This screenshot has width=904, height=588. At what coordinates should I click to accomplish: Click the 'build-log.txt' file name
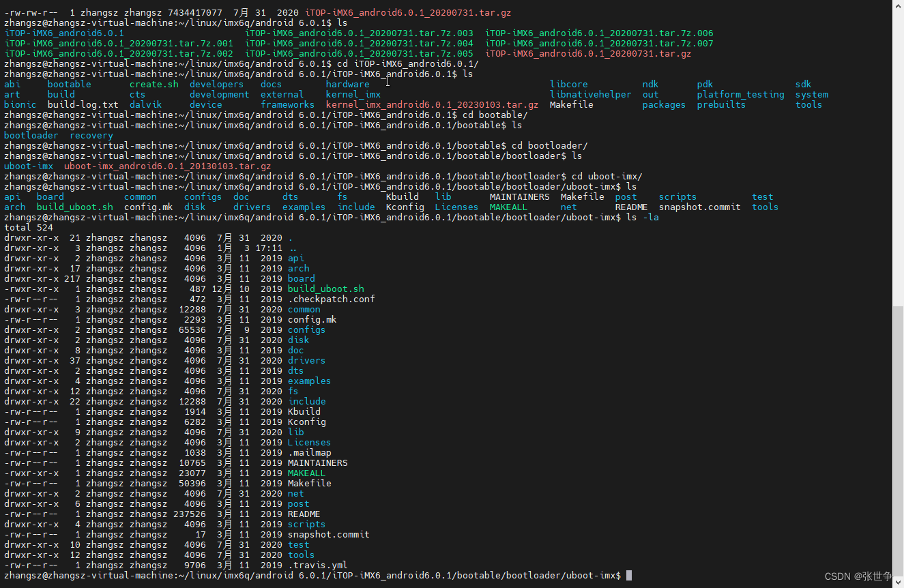[83, 105]
